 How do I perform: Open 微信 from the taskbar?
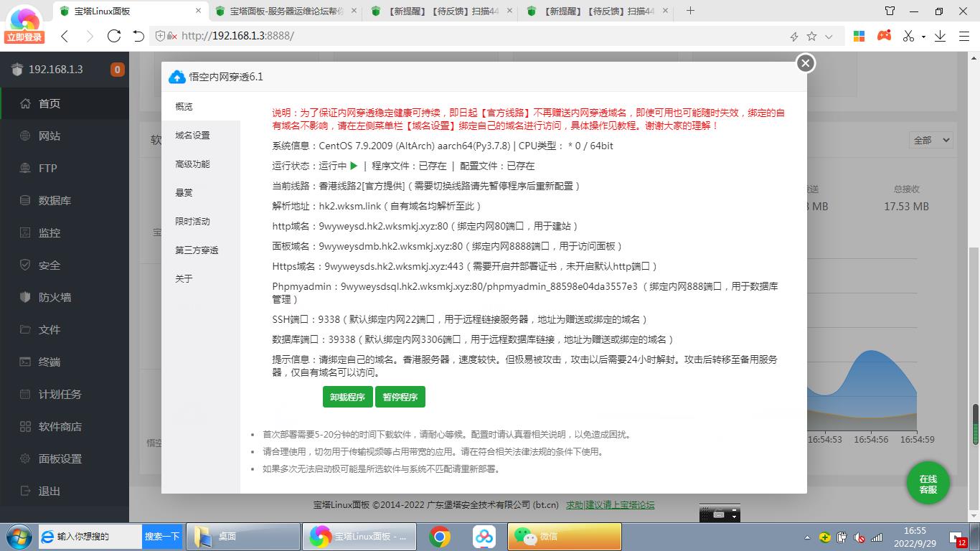click(565, 536)
